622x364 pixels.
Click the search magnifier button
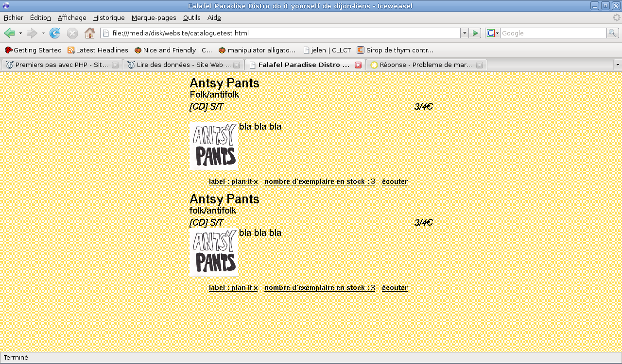(613, 33)
